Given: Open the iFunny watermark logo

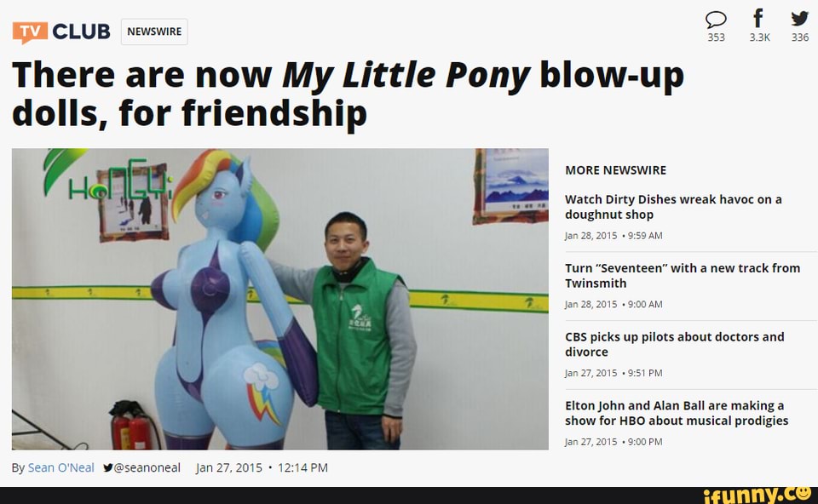Looking at the screenshot, I should click(x=757, y=495).
